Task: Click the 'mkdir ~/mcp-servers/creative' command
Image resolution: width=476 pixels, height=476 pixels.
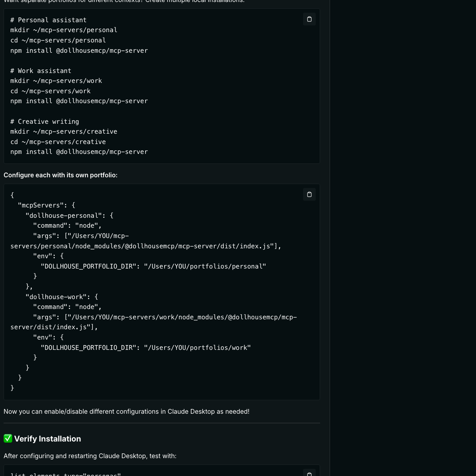Action: (x=64, y=132)
